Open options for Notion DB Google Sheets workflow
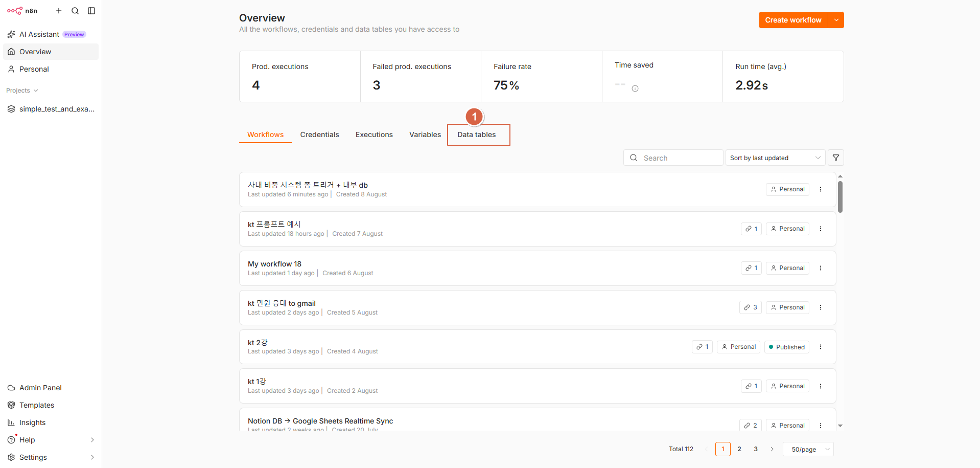Screen dimensions: 980x468 click(x=821, y=426)
